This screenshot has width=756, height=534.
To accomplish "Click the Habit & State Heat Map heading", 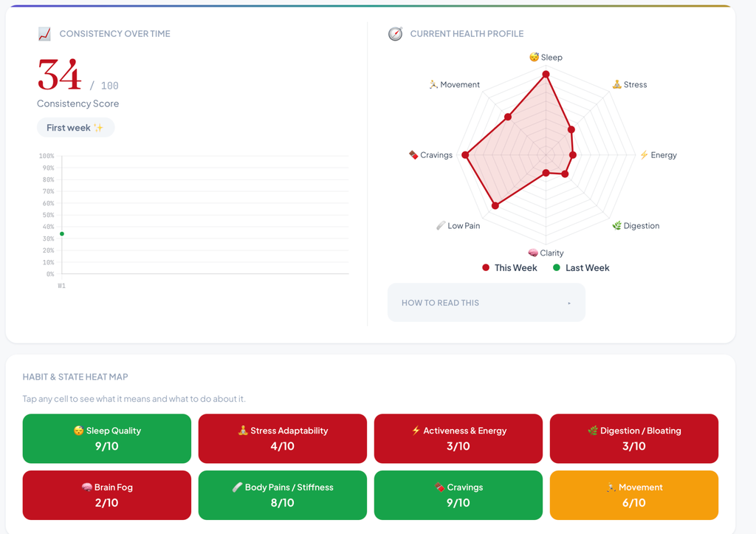I will tap(75, 377).
